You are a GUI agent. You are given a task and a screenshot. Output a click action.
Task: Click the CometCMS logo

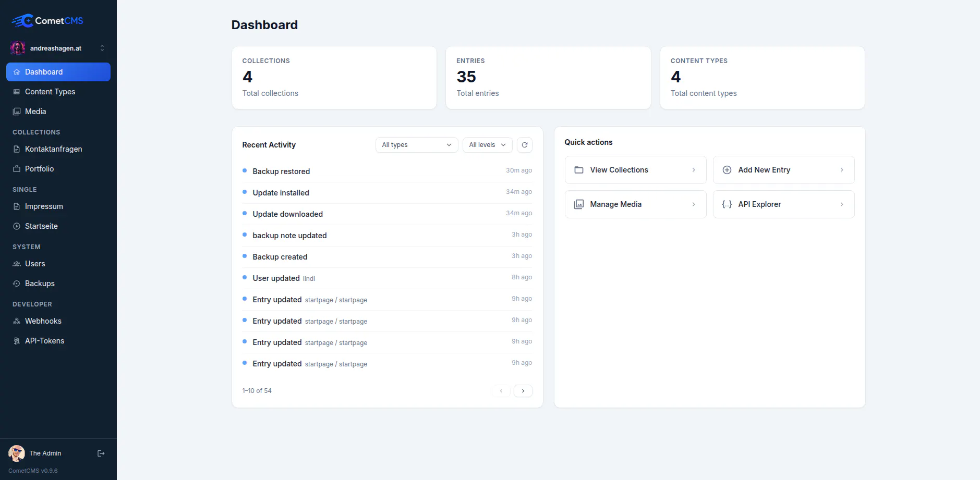(x=47, y=21)
